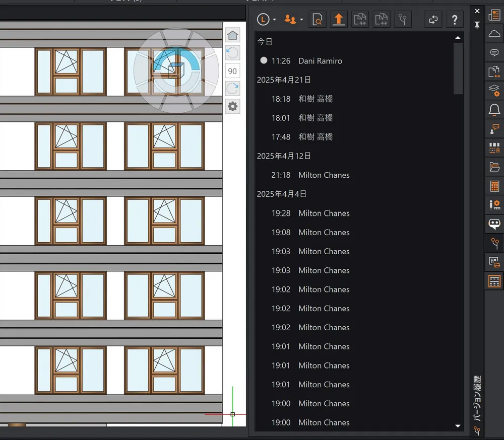Open the layers with gear palette
Screen dimensions: 504x440
click(494, 91)
